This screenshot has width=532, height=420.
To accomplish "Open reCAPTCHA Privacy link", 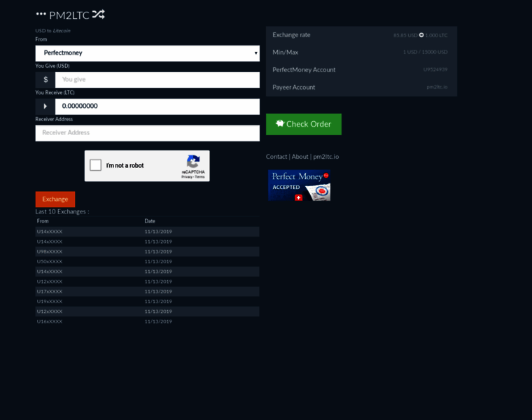I will [x=187, y=177].
